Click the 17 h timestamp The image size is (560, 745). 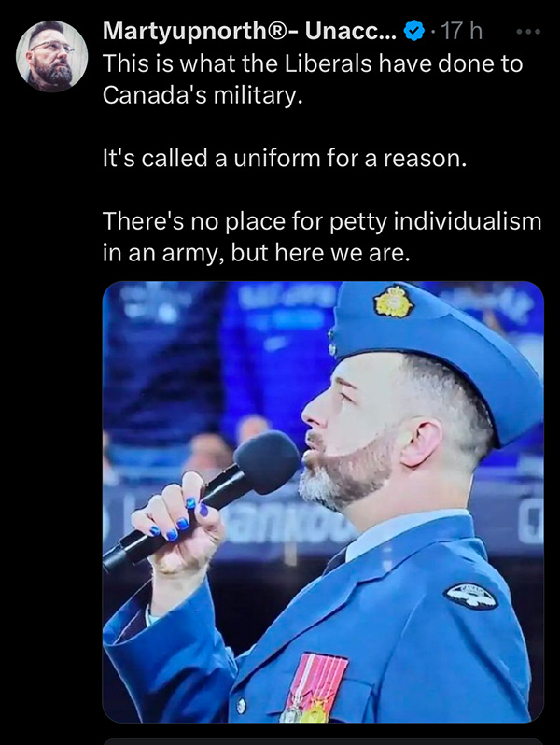pos(462,32)
